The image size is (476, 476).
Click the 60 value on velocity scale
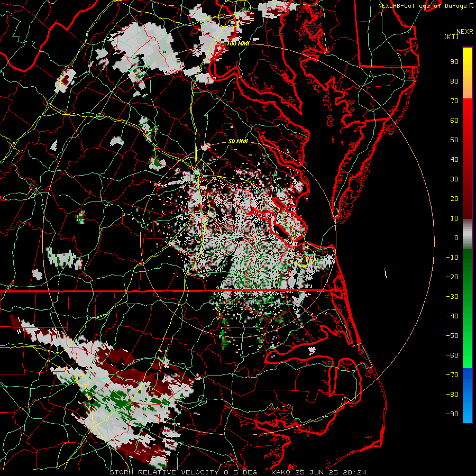click(454, 120)
